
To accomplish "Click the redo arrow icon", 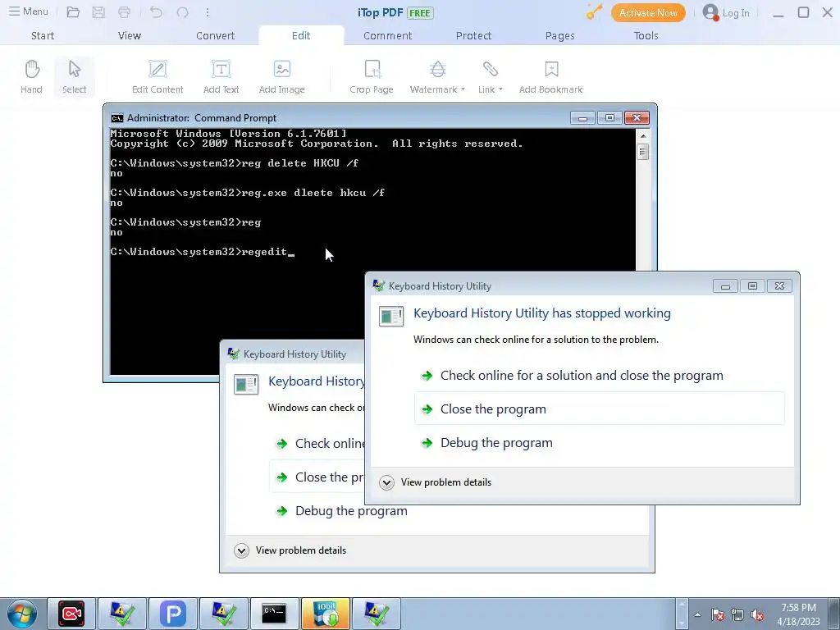I will click(182, 12).
